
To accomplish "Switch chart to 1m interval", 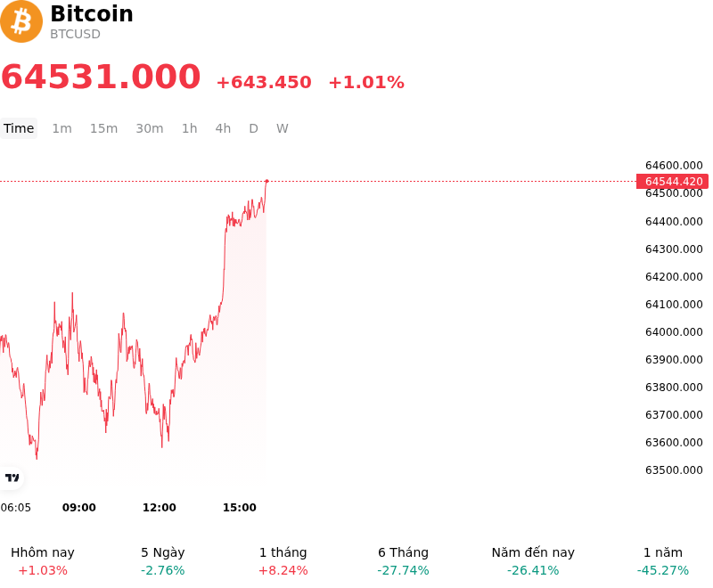I will point(61,128).
